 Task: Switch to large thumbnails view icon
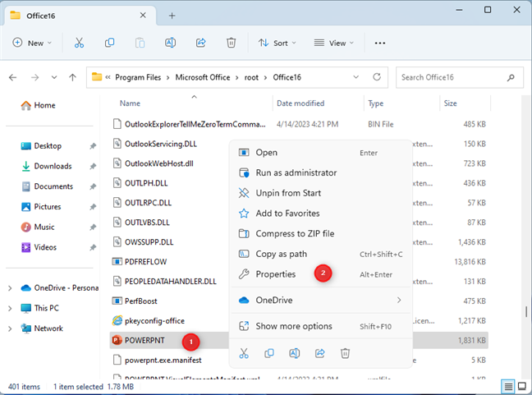[x=522, y=386]
